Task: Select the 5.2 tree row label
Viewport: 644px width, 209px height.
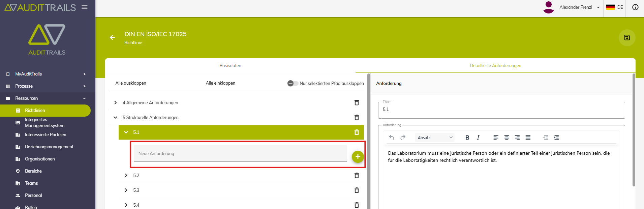Action: coord(136,175)
